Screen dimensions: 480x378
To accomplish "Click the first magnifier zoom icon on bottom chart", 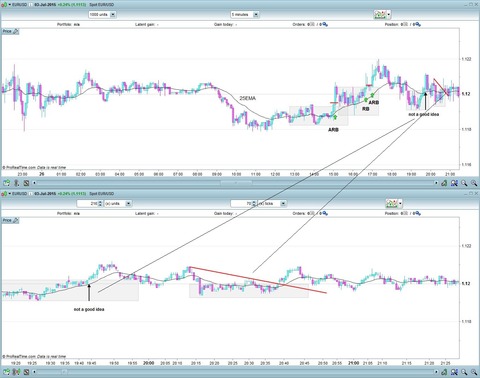I will (x=464, y=372).
